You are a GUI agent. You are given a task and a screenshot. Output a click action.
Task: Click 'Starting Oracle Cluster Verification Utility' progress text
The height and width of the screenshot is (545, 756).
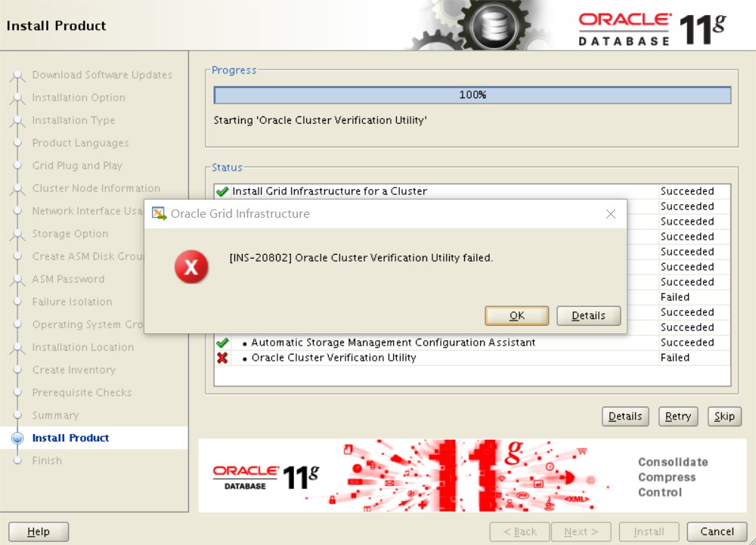[x=320, y=120]
